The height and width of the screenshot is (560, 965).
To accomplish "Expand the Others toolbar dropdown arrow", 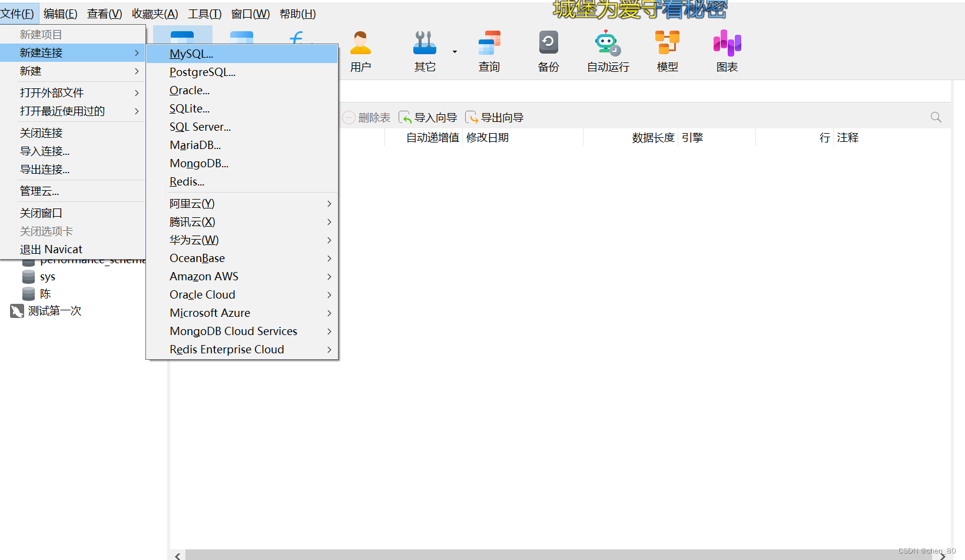I will [x=455, y=52].
